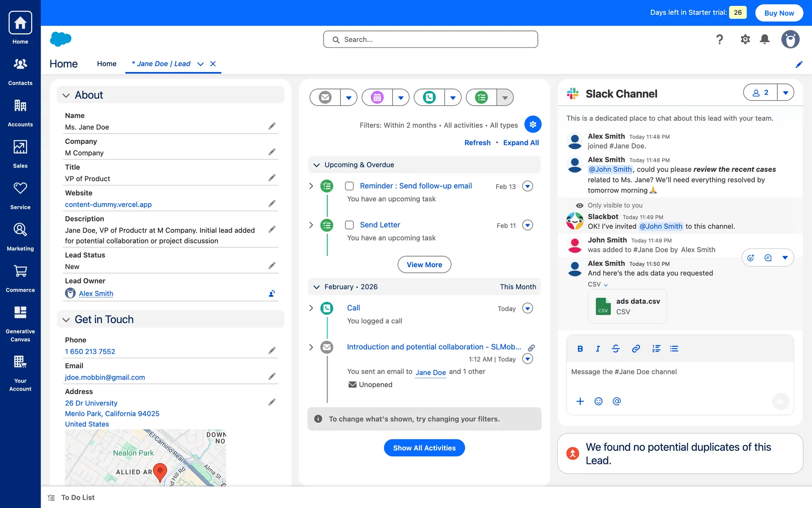Click the Expand All link
Screen dimensions: 812x508
click(521, 143)
